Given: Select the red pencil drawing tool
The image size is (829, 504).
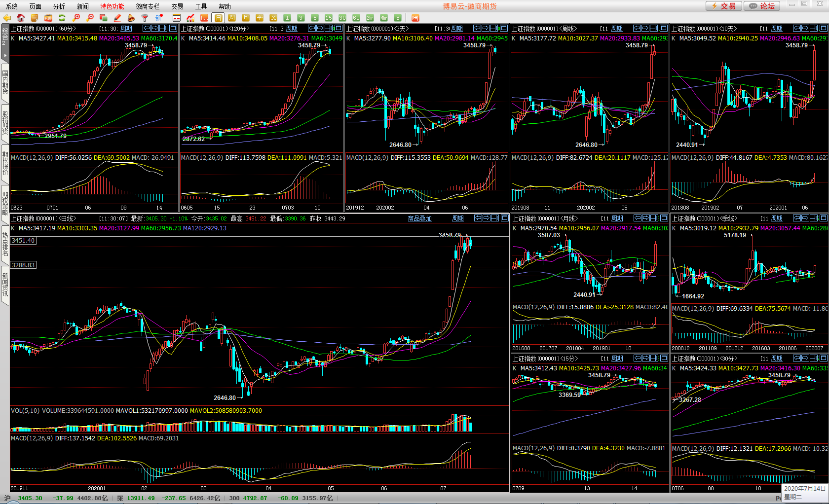Looking at the screenshot, I should pos(117,18).
